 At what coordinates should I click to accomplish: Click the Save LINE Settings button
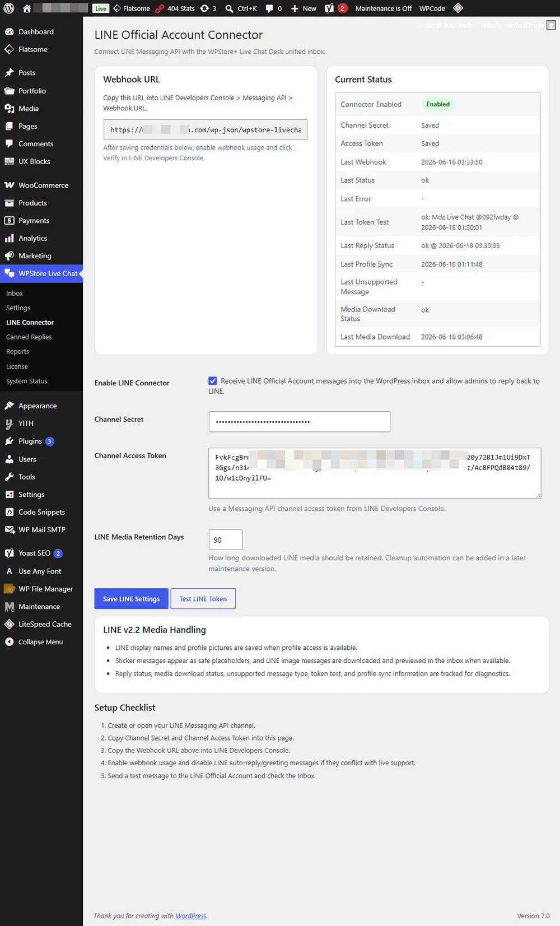tap(131, 599)
